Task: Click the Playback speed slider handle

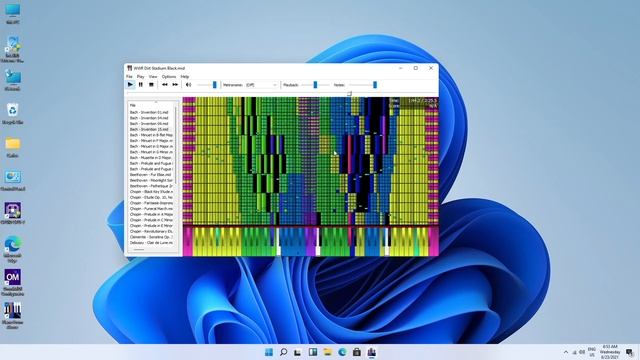Action: coord(315,84)
